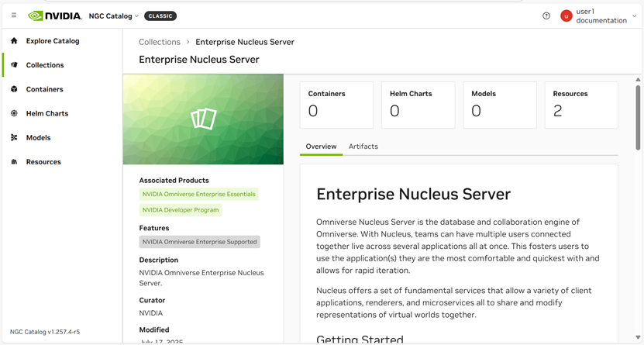Click the NVIDIA Omniverse Enterprise Essentials tag
The image size is (644, 345).
coord(198,195)
